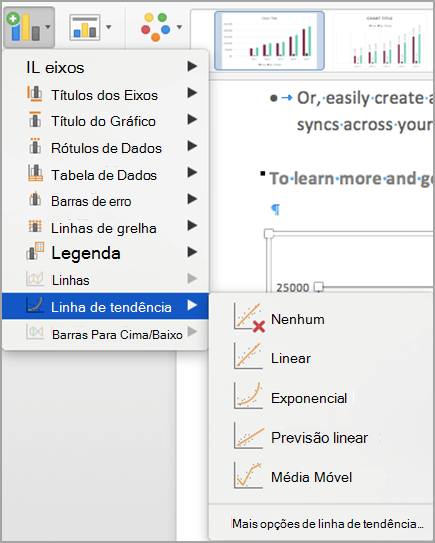Open the Tabela de Dados menu item
Image resolution: width=435 pixels, height=543 pixels.
click(105, 175)
